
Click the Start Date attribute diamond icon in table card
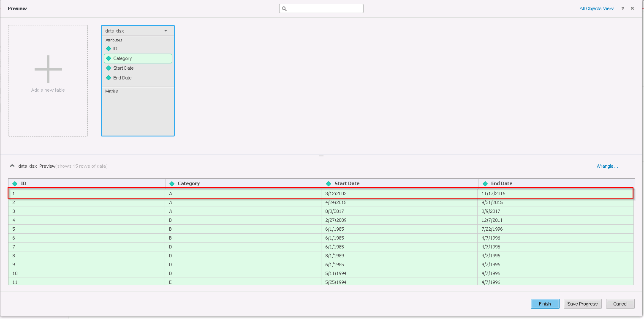109,68
